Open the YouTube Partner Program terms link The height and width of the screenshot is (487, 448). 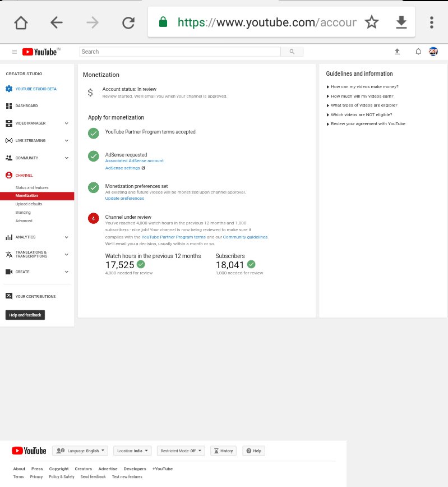[173, 237]
